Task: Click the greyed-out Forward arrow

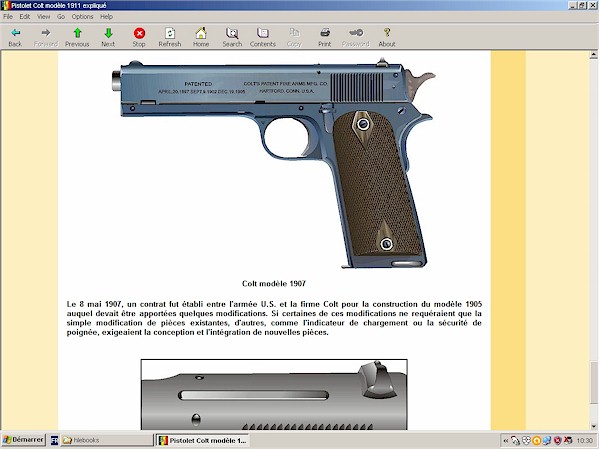Action: tap(46, 37)
